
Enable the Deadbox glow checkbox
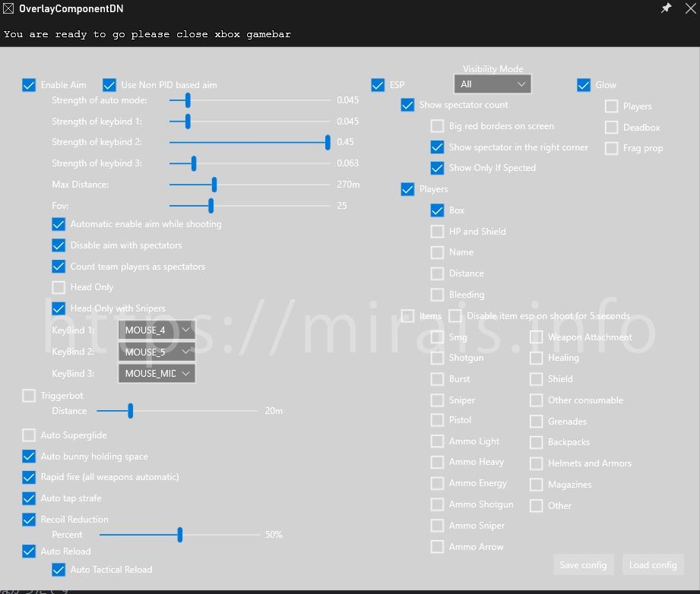612,128
